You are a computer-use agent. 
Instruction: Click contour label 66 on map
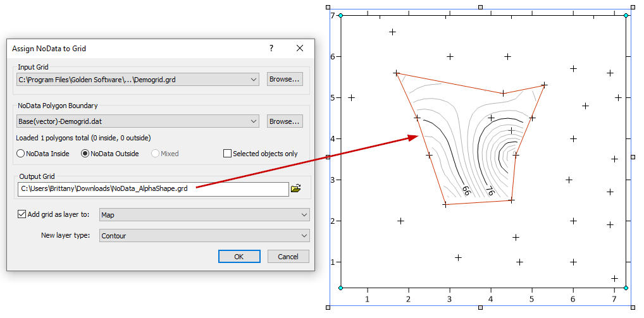coord(466,191)
